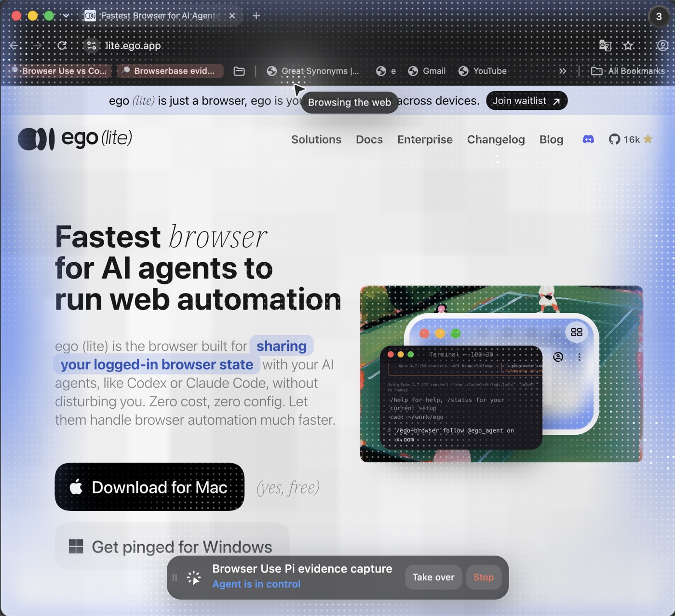This screenshot has height=616, width=675.
Task: Click the translate page icon
Action: click(605, 45)
